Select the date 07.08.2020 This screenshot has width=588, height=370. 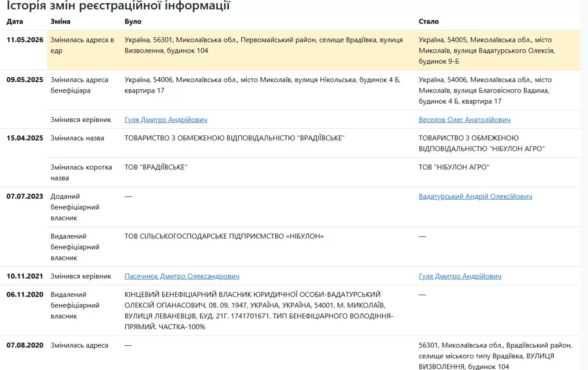click(x=25, y=345)
